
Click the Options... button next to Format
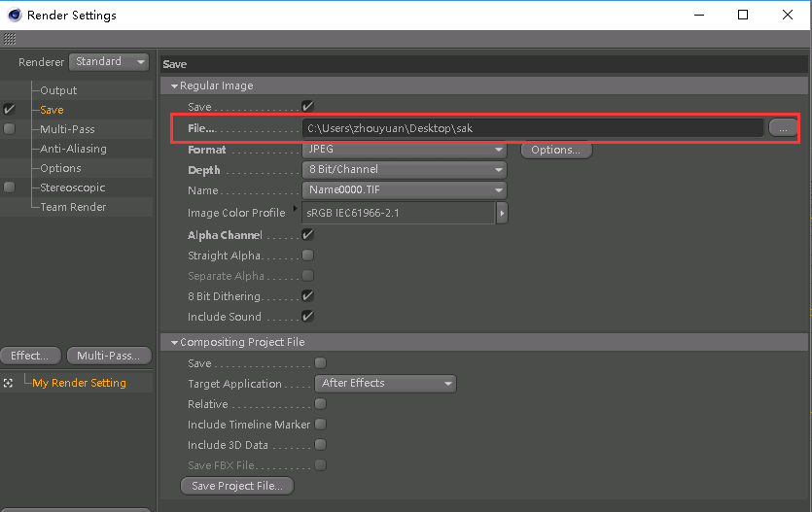[x=556, y=150]
